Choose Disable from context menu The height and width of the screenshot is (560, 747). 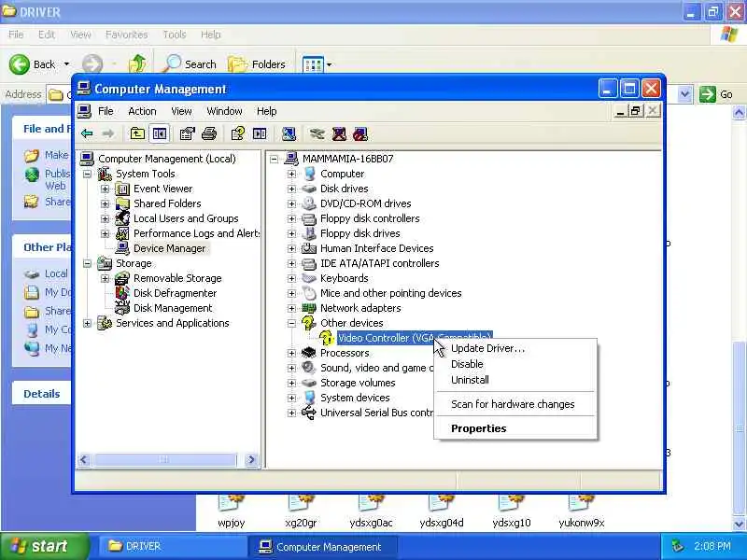(x=515, y=364)
